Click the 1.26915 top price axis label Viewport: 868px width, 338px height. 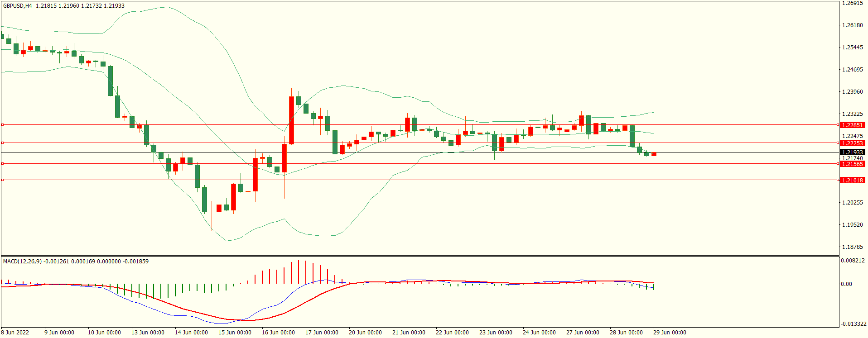click(x=852, y=3)
